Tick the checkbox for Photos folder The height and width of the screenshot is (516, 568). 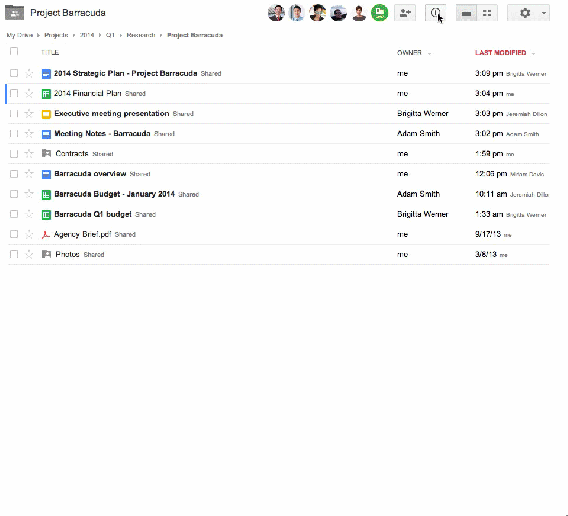[x=14, y=254]
